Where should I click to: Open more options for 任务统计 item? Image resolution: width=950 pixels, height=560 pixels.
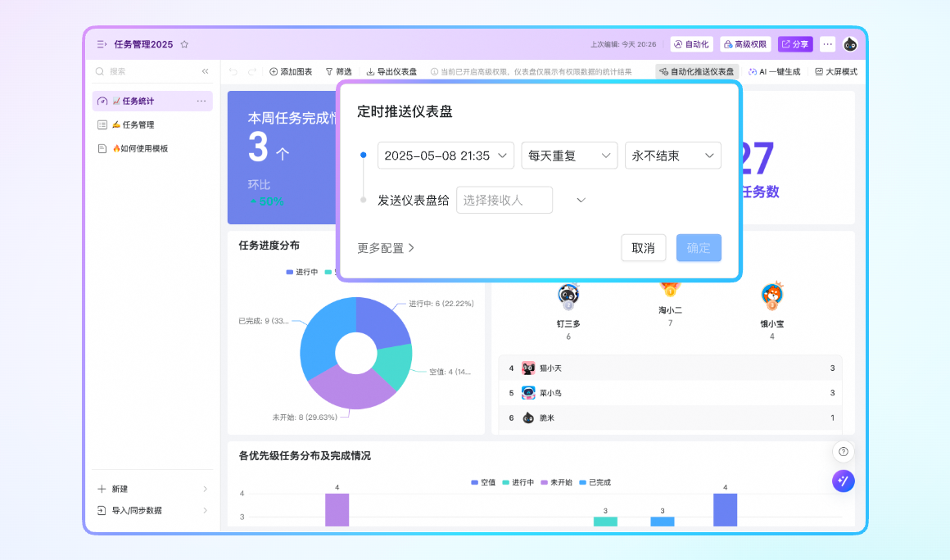[201, 101]
